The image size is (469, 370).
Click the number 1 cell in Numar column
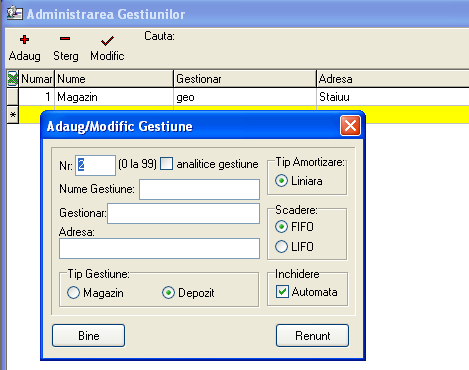37,97
